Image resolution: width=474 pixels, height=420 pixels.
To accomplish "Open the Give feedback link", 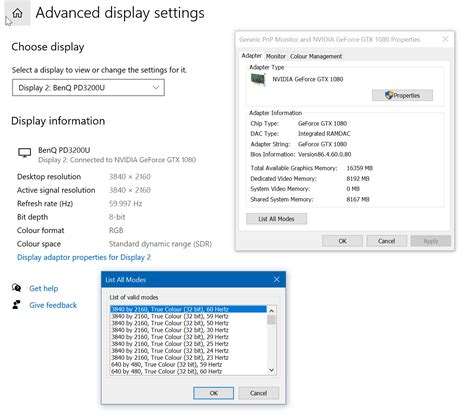I will [x=53, y=305].
